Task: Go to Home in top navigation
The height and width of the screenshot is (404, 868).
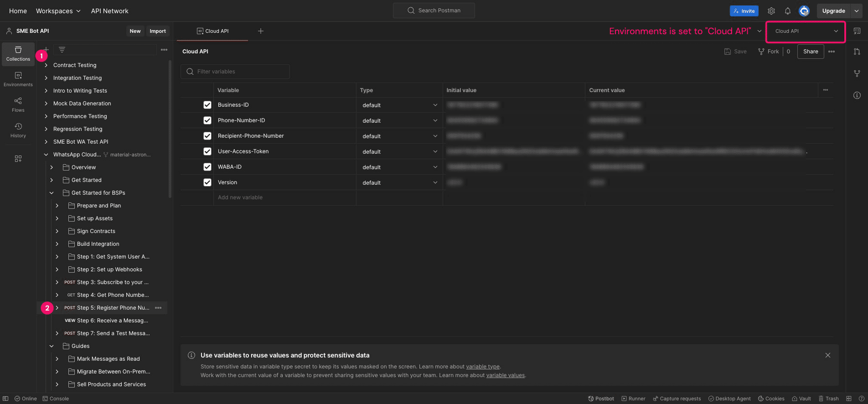Action: point(18,11)
